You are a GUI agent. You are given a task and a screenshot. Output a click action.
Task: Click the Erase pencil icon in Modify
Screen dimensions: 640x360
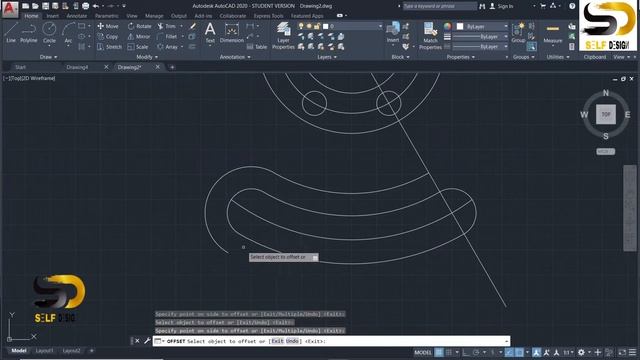(x=192, y=26)
